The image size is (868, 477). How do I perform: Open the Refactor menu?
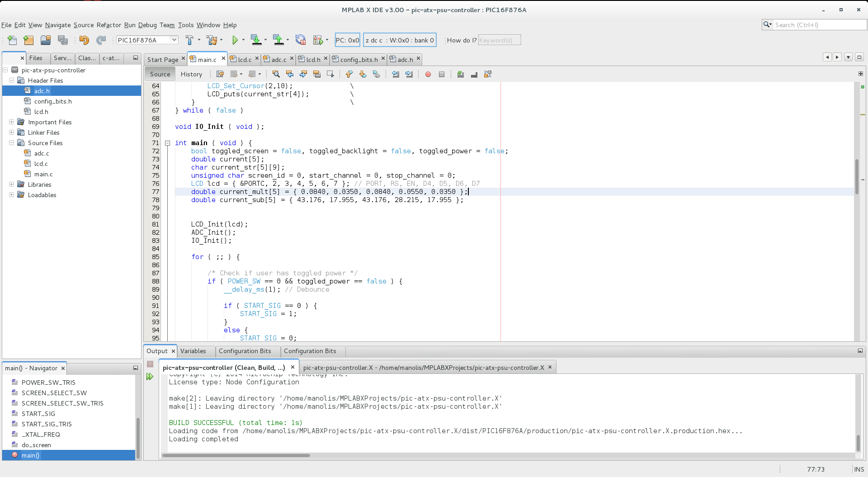108,25
